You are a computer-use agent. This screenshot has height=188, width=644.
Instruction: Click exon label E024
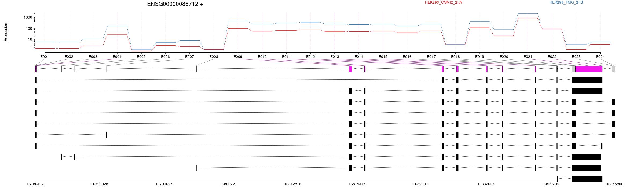pos(600,57)
